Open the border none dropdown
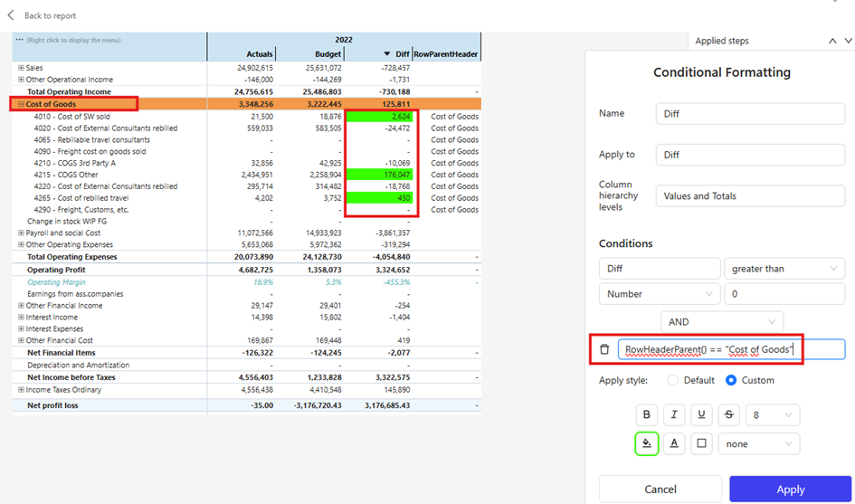Viewport: 855px width, 504px height. pos(759,443)
